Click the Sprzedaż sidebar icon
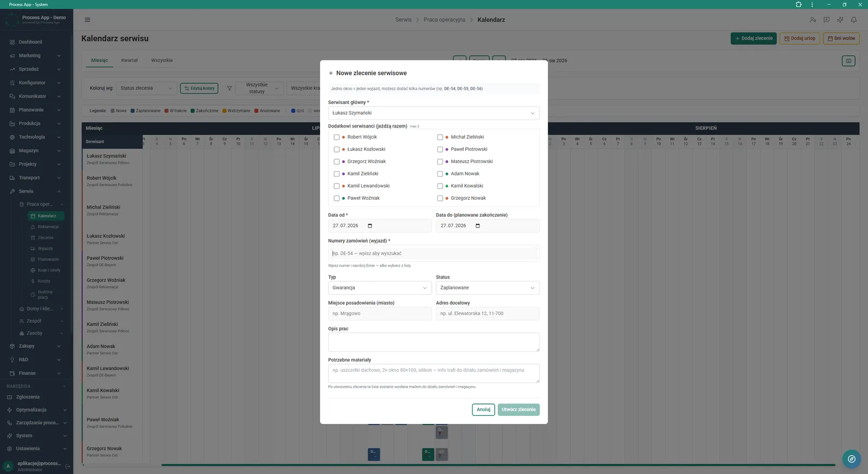 pos(12,69)
